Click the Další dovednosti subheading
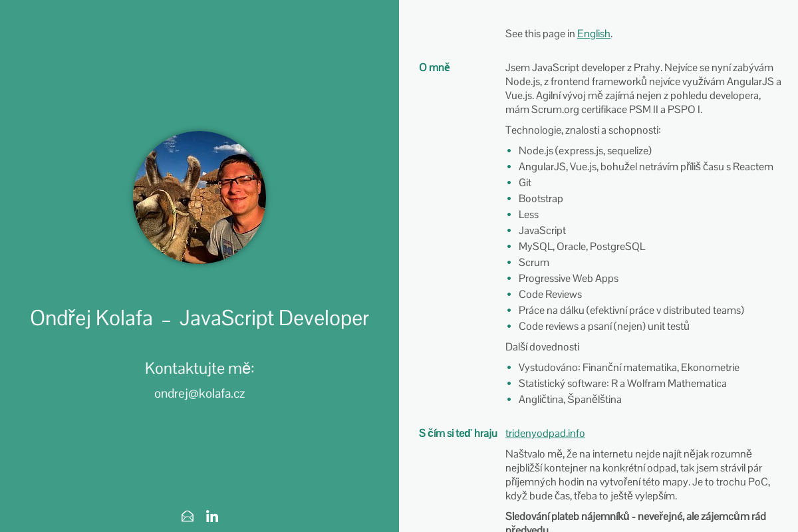Viewport: 798px width, 532px height. (x=542, y=347)
